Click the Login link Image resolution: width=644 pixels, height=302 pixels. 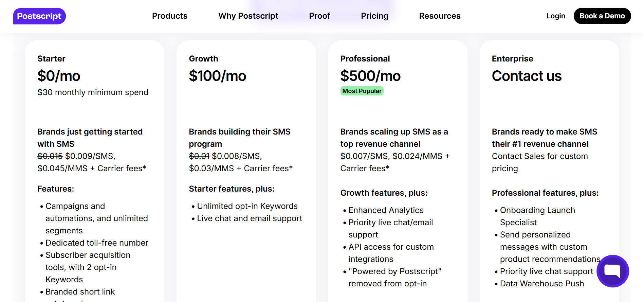pyautogui.click(x=556, y=16)
